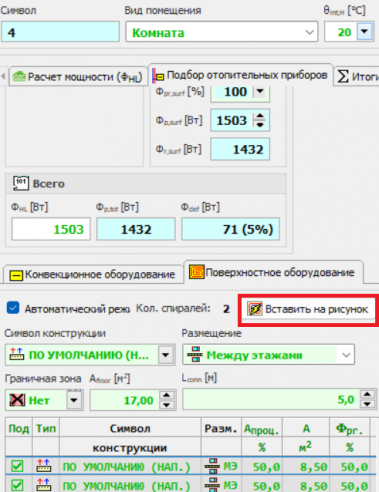
Task: Open the Символ конструкции dropdown arrow
Action: 165,355
